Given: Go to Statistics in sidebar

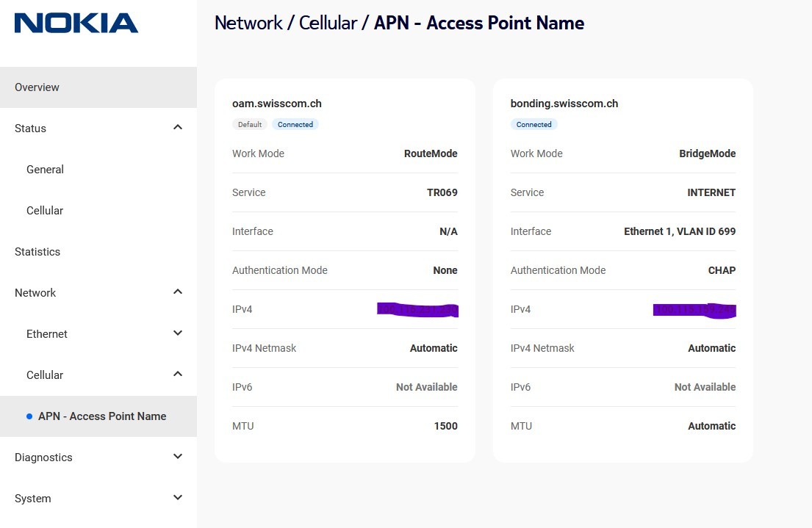Looking at the screenshot, I should 37,252.
